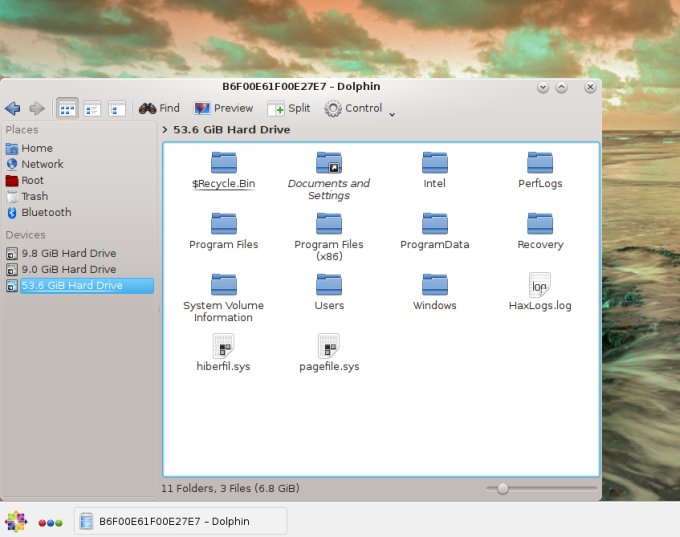Select the HaxLogs.log file icon
Viewport: 680px width, 537px height.
[540, 285]
